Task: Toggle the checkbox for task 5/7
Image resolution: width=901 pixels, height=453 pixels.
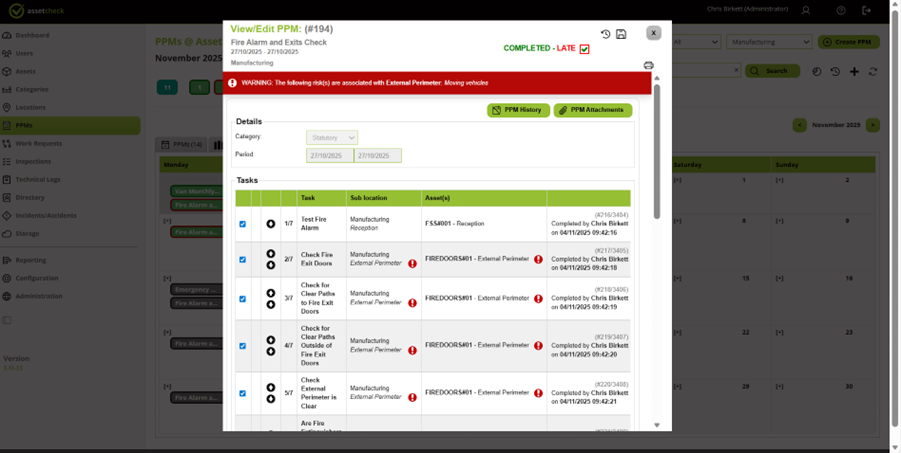Action: pyautogui.click(x=242, y=393)
